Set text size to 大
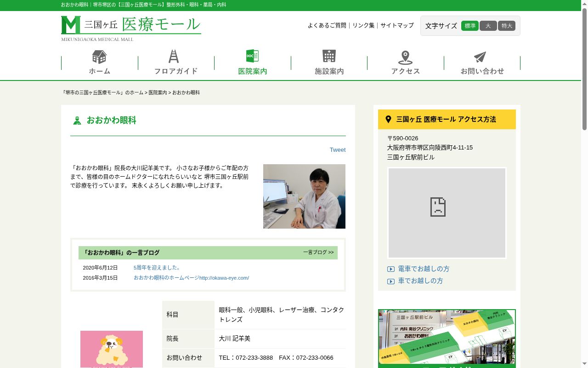Viewport: 588px width, 368px height. 488,26
